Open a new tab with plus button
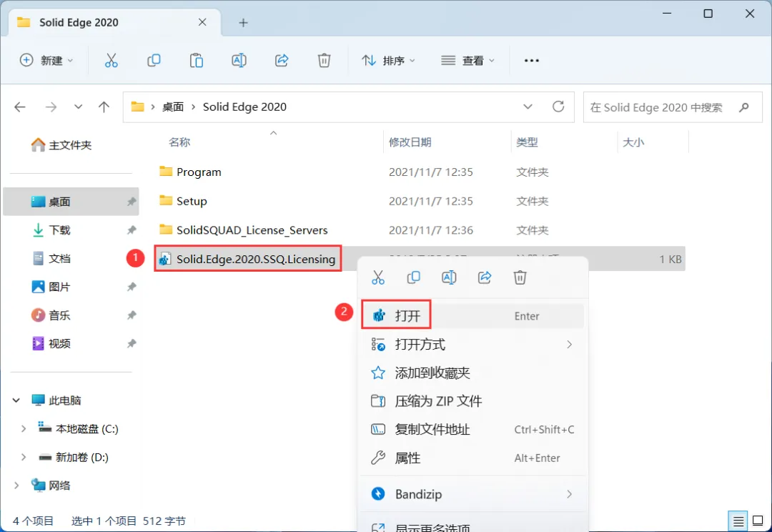Viewport: 772px width, 532px height. pyautogui.click(x=243, y=23)
